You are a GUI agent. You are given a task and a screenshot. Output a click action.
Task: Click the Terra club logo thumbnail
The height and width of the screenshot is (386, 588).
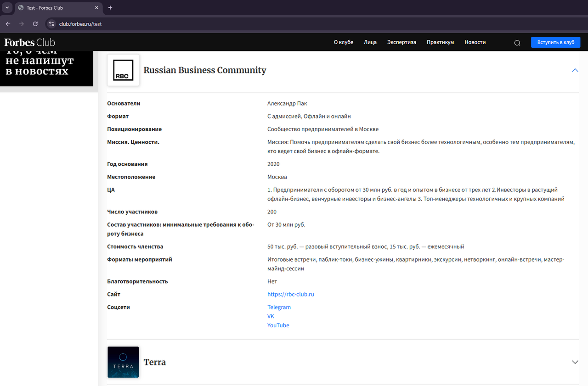123,362
